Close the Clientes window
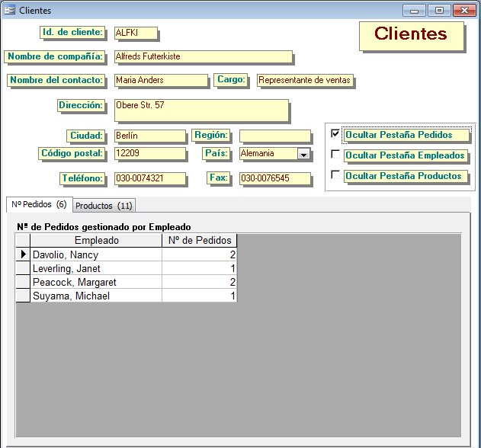This screenshot has width=481, height=448. 464,11
